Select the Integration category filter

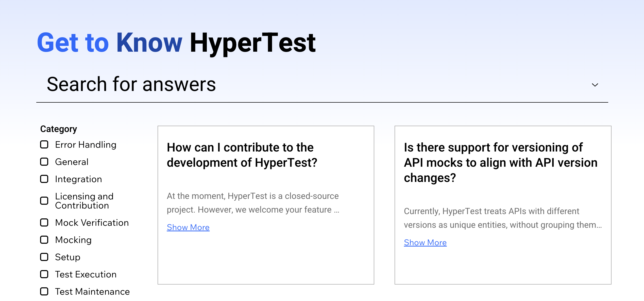pyautogui.click(x=44, y=179)
